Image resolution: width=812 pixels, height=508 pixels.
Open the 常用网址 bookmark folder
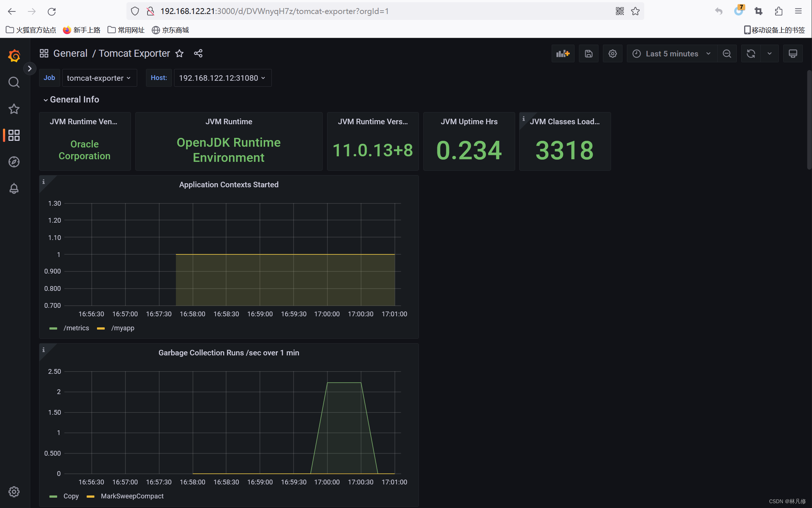coord(126,30)
